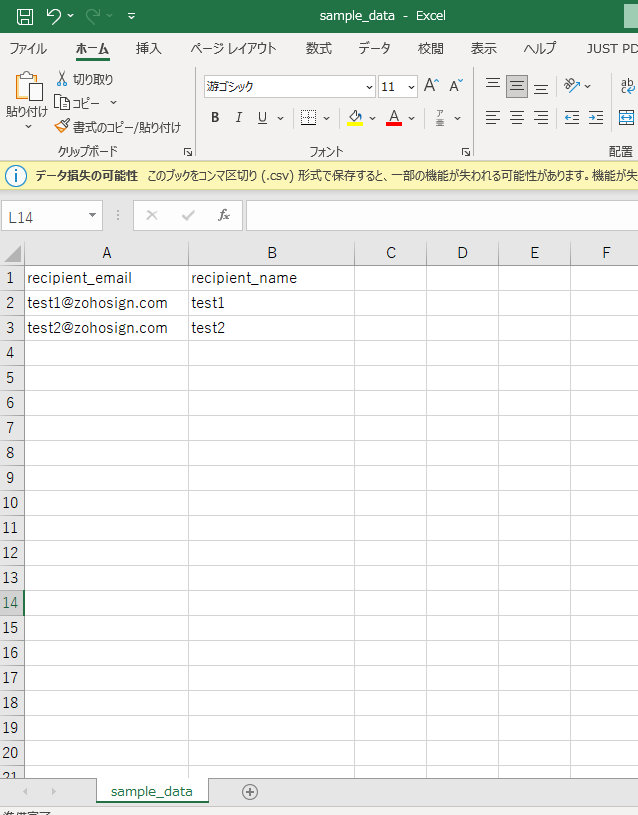
Task: Click the Paste clipboard icon
Action: pos(27,89)
